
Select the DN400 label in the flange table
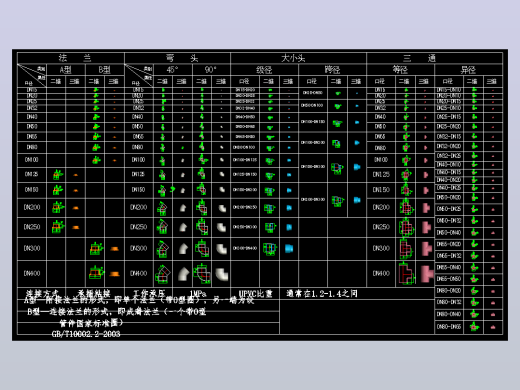coord(32,273)
